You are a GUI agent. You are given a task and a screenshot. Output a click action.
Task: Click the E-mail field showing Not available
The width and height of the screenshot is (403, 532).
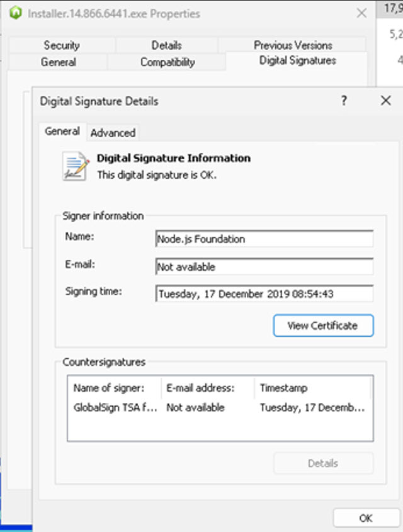[264, 267]
